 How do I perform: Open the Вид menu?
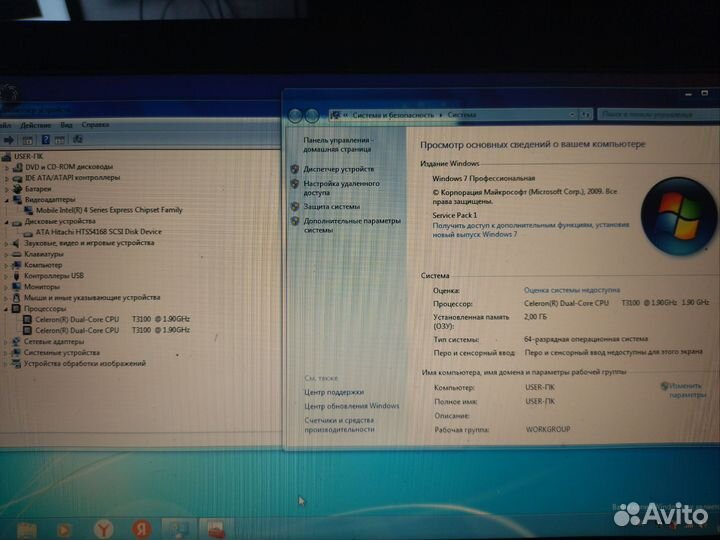click(x=66, y=125)
